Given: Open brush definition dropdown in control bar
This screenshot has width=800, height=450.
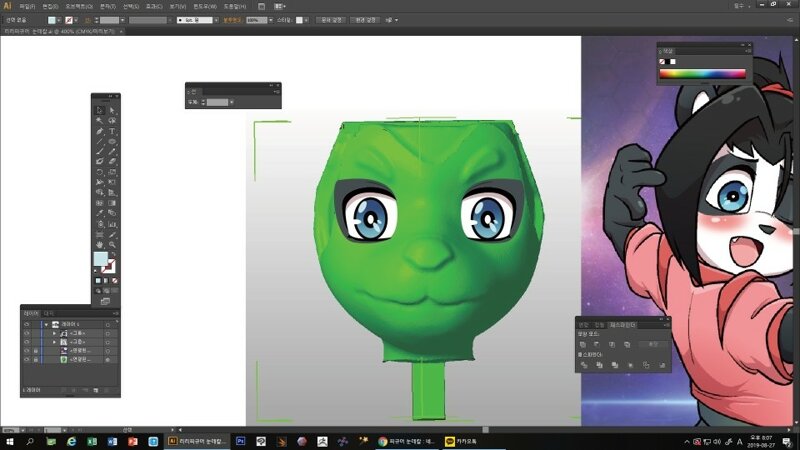Looking at the screenshot, I should pos(216,20).
